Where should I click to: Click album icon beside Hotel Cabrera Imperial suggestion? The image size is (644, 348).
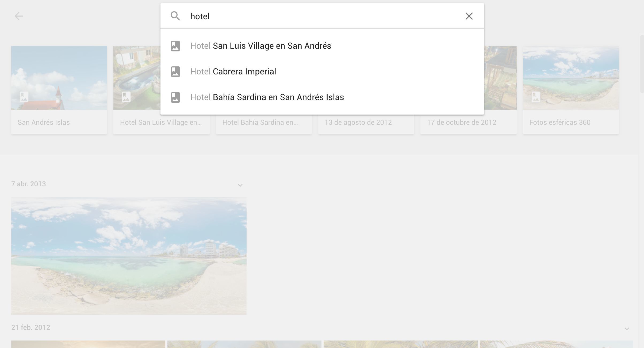[175, 72]
